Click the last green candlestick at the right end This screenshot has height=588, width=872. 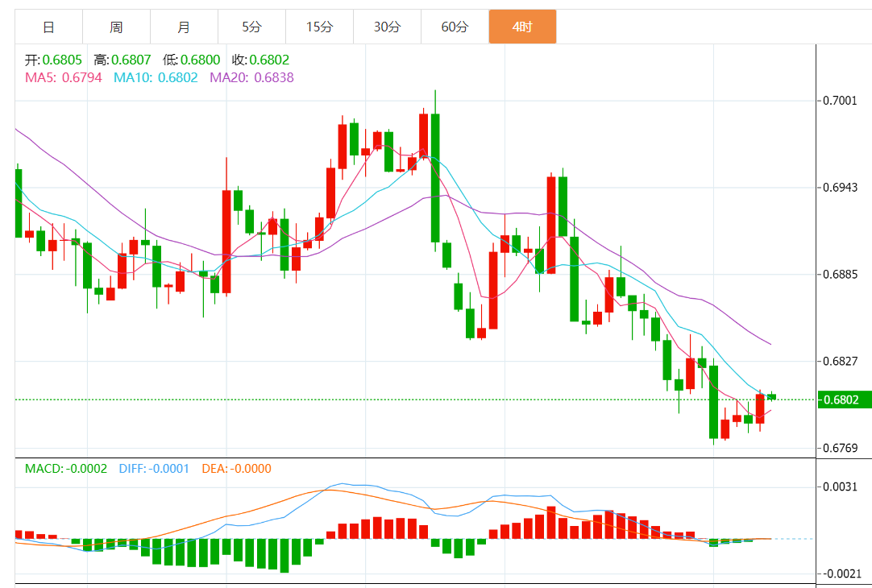point(771,396)
